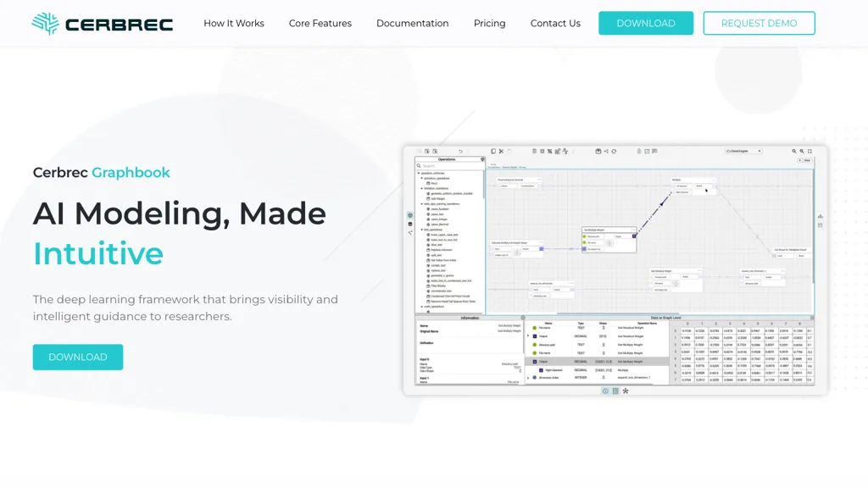Click the REQUEST DEMO button
Image resolution: width=868 pixels, height=488 pixels.
pos(759,24)
